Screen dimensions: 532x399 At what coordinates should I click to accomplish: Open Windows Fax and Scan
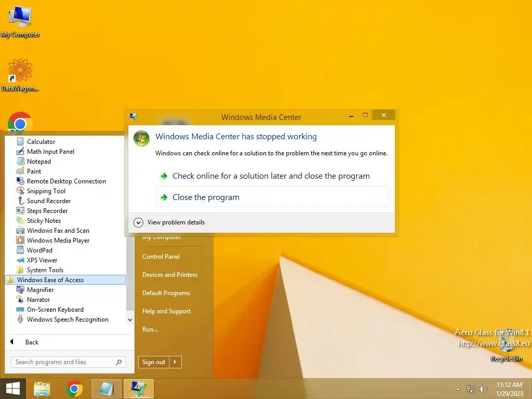(52, 230)
